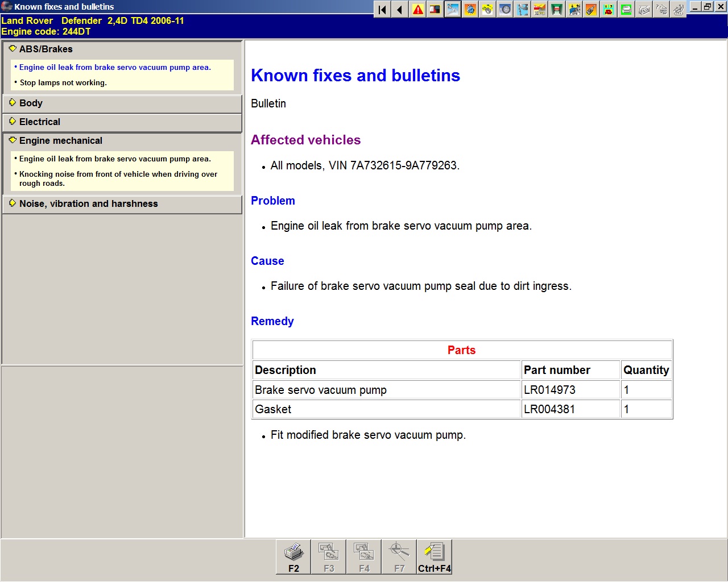The height and width of the screenshot is (582, 728).
Task: Select oil leak bulletin under Engine mechanical
Action: 115,159
